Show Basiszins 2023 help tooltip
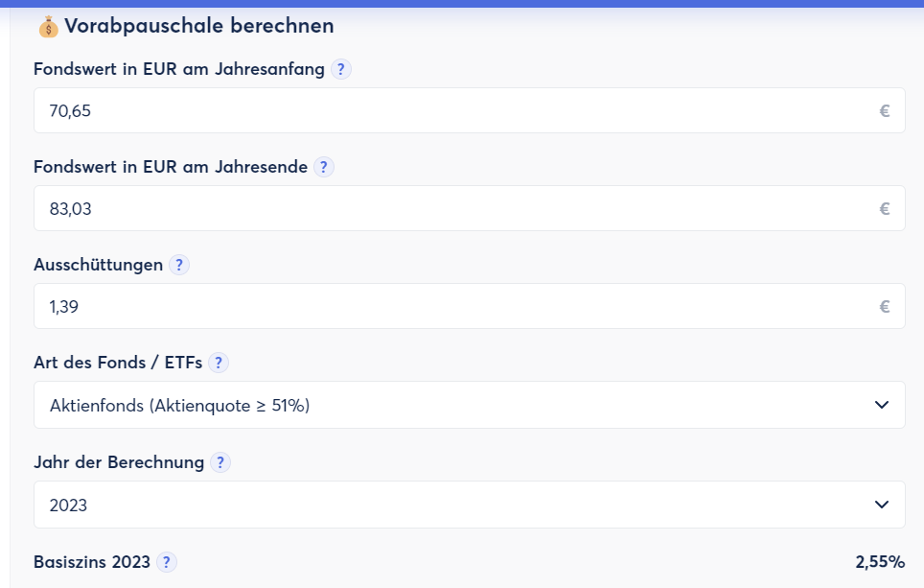The height and width of the screenshot is (588, 924). coord(167,562)
